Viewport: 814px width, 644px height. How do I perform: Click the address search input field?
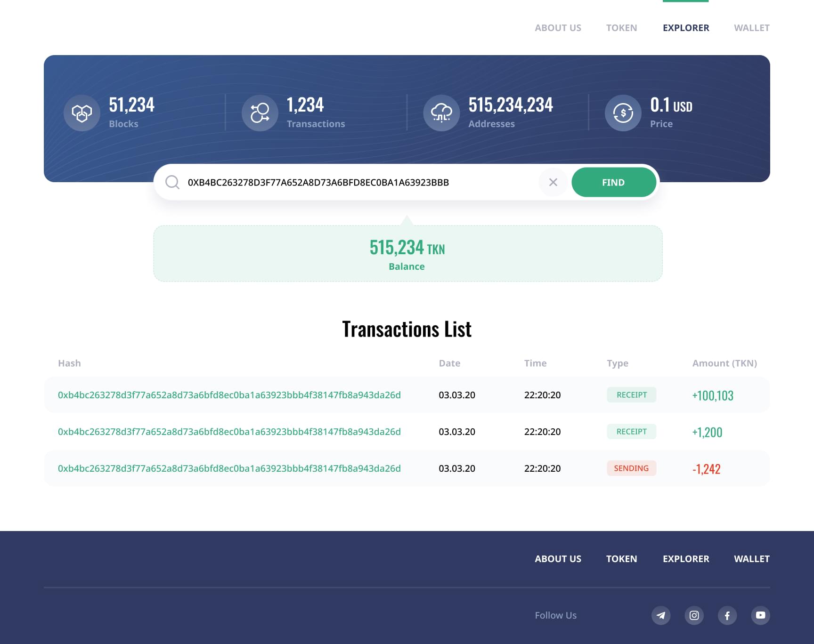(x=358, y=182)
